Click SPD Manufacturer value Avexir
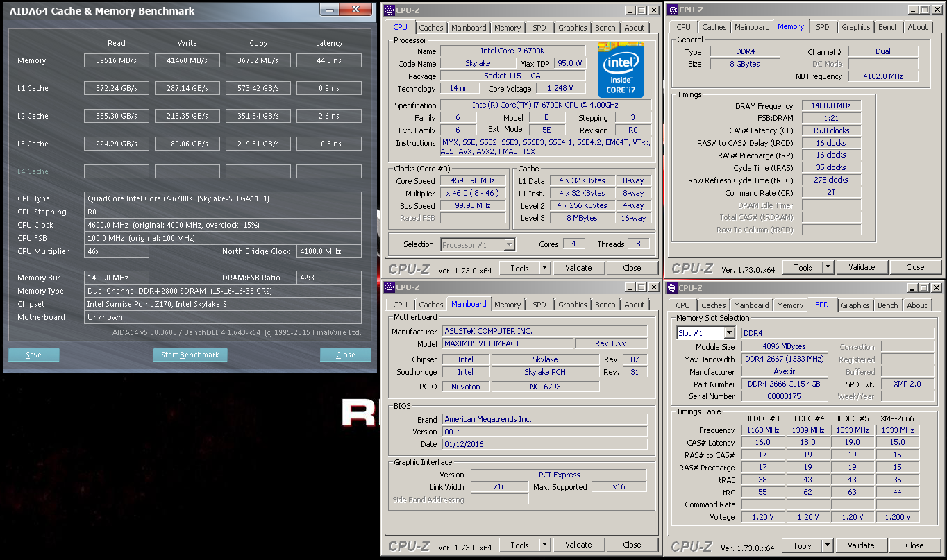The height and width of the screenshot is (560, 947). (784, 372)
